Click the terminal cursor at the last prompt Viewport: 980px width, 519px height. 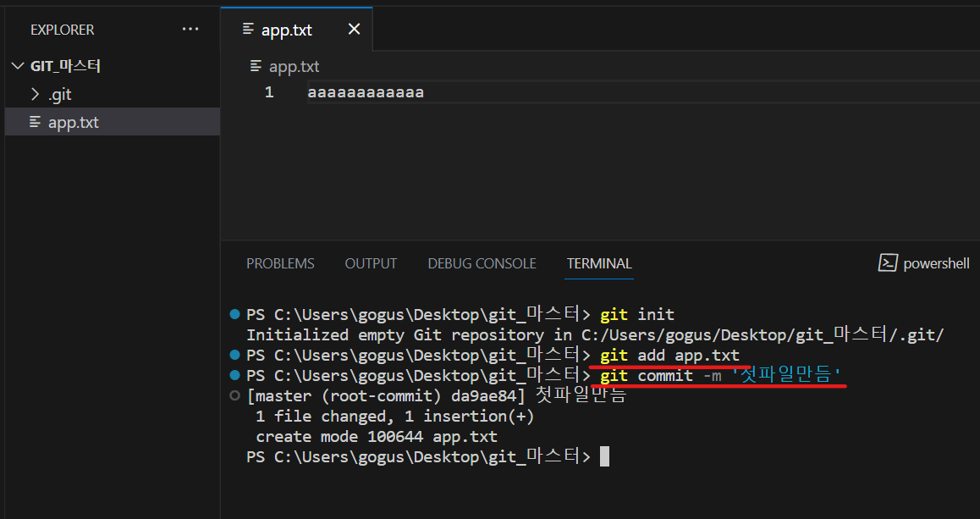tap(604, 456)
